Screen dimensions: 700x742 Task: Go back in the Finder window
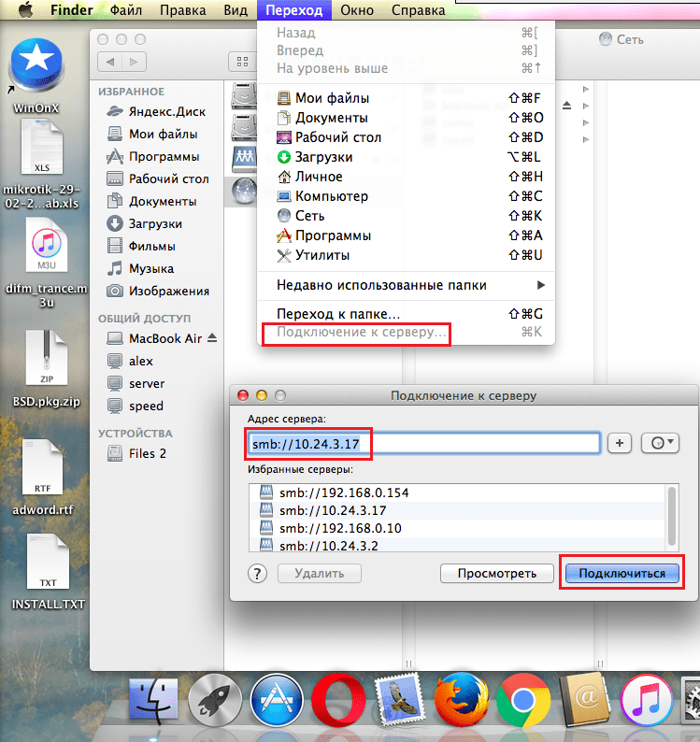point(109,62)
